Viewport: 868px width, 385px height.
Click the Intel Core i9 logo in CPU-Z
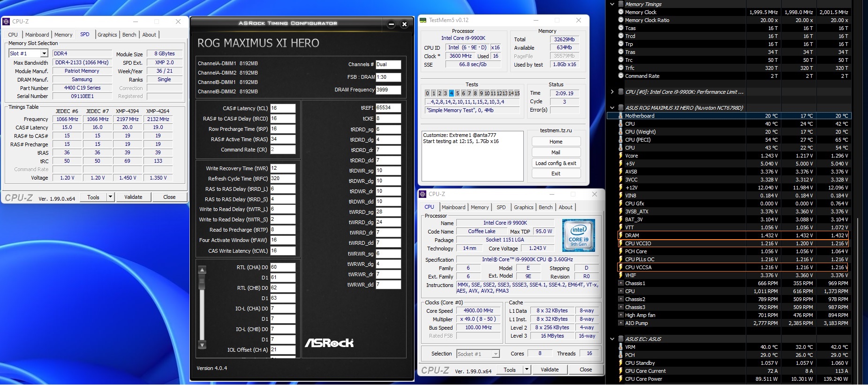[579, 235]
